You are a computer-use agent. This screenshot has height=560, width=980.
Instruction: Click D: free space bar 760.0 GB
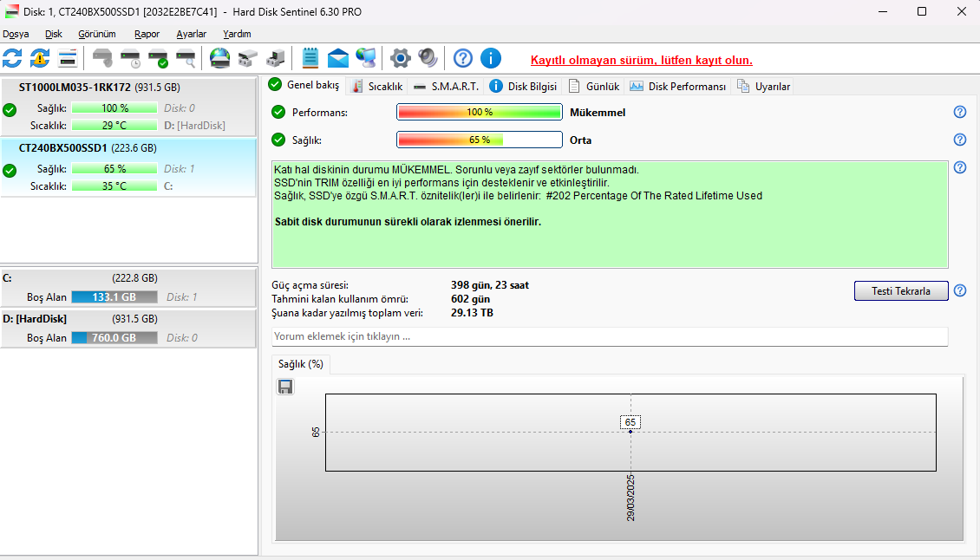pos(114,337)
